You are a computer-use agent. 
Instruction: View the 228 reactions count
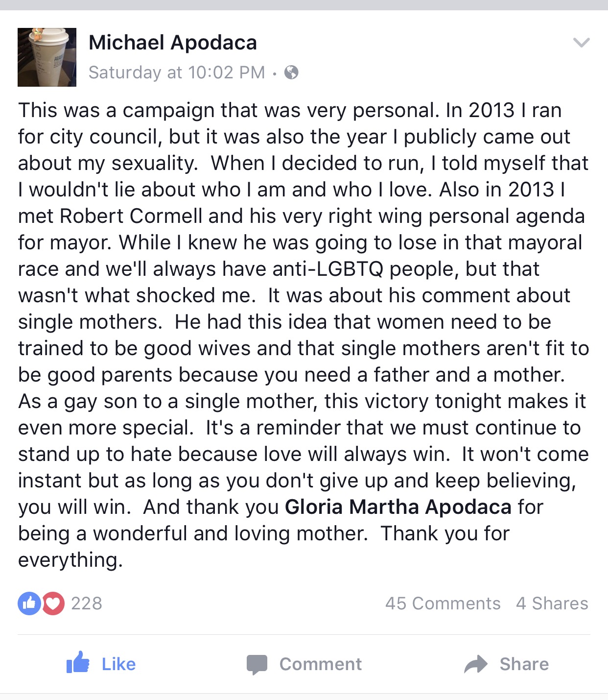[x=87, y=603]
